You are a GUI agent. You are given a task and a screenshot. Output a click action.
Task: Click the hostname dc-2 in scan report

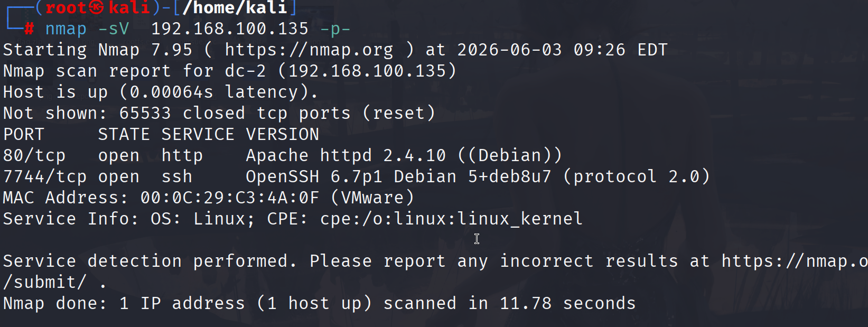click(246, 71)
